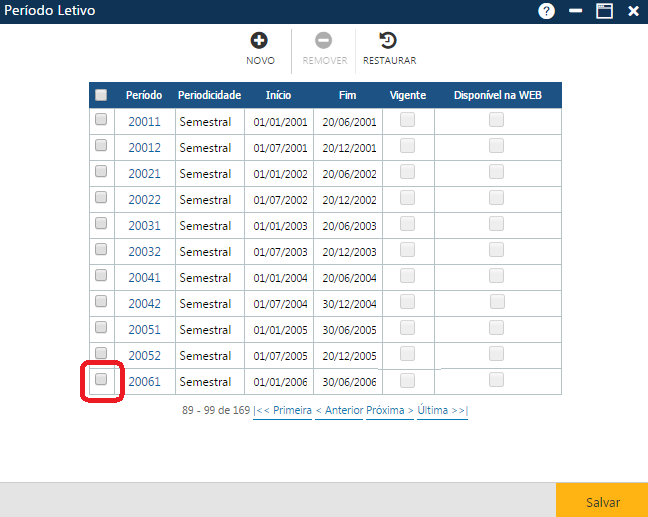The height and width of the screenshot is (517, 648).
Task: Jump to Primeira page
Action: click(283, 410)
